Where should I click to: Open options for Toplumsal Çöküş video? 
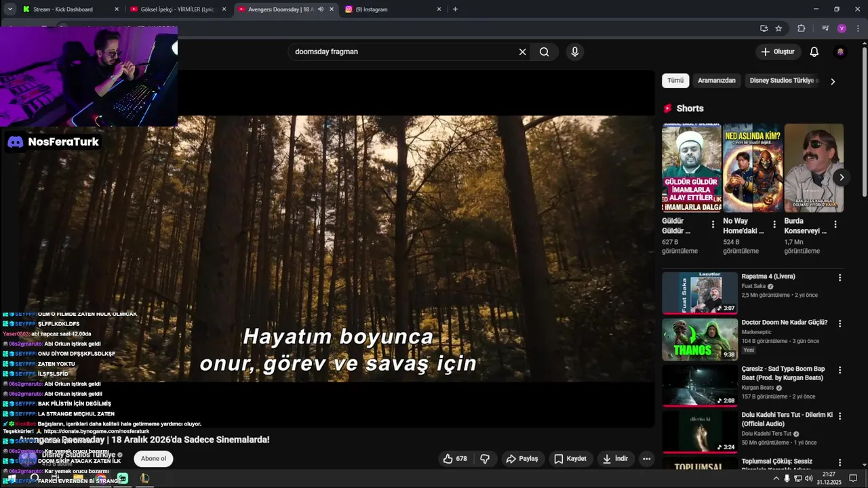(840, 462)
